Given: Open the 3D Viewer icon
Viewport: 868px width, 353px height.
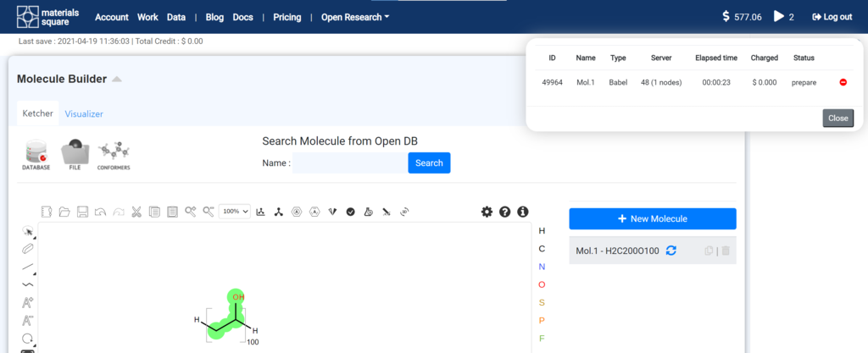Looking at the screenshot, I should point(404,212).
